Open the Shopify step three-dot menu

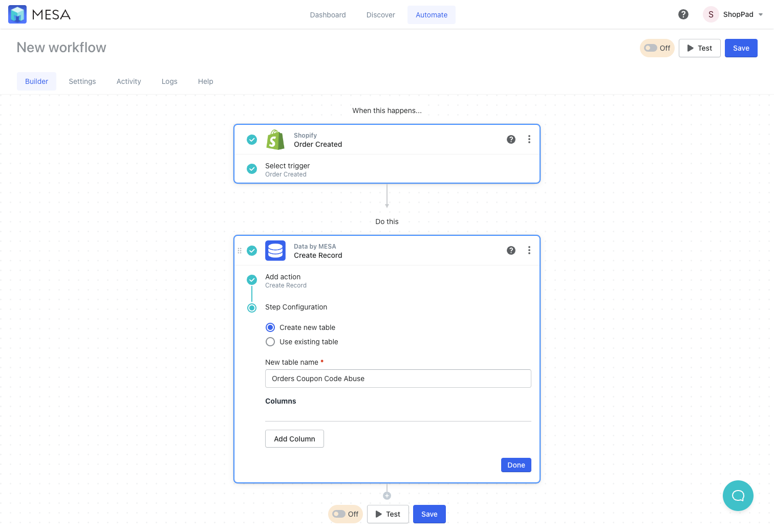(x=529, y=139)
